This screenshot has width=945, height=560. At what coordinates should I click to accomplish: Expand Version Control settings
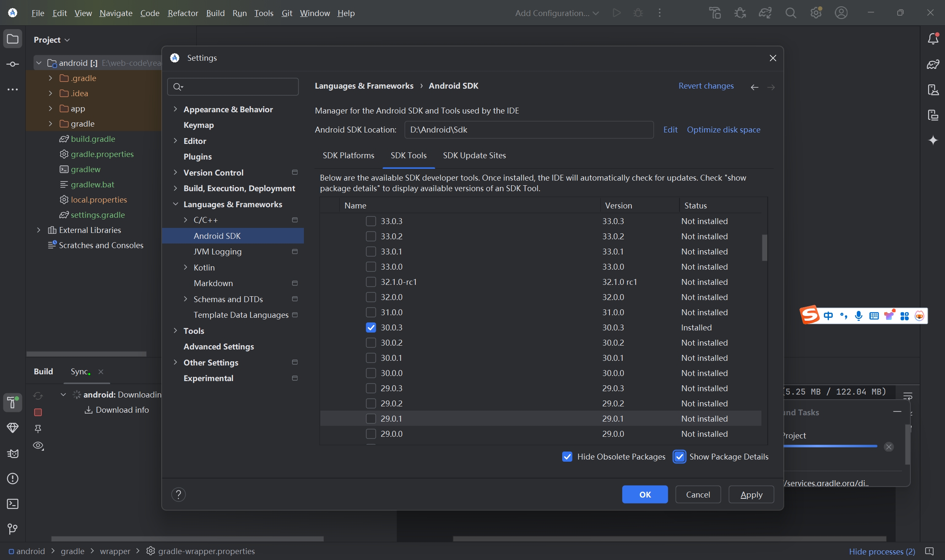[x=176, y=173]
